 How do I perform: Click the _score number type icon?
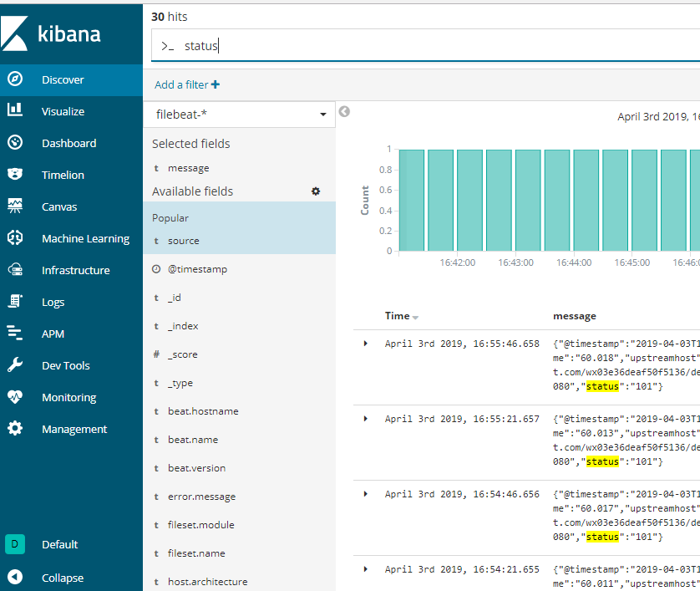[x=156, y=354]
